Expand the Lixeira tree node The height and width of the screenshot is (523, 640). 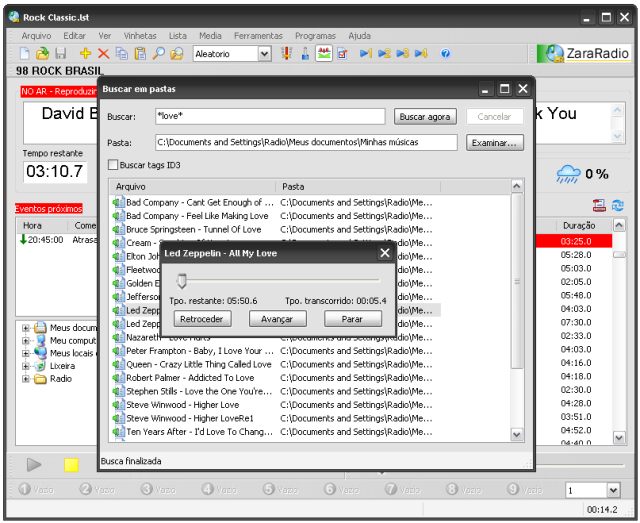click(26, 366)
